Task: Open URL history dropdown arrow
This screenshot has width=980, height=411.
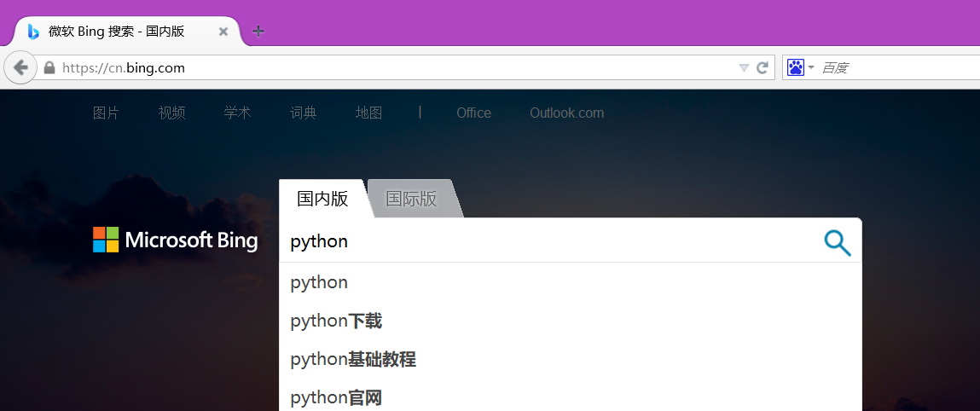Action: tap(744, 67)
